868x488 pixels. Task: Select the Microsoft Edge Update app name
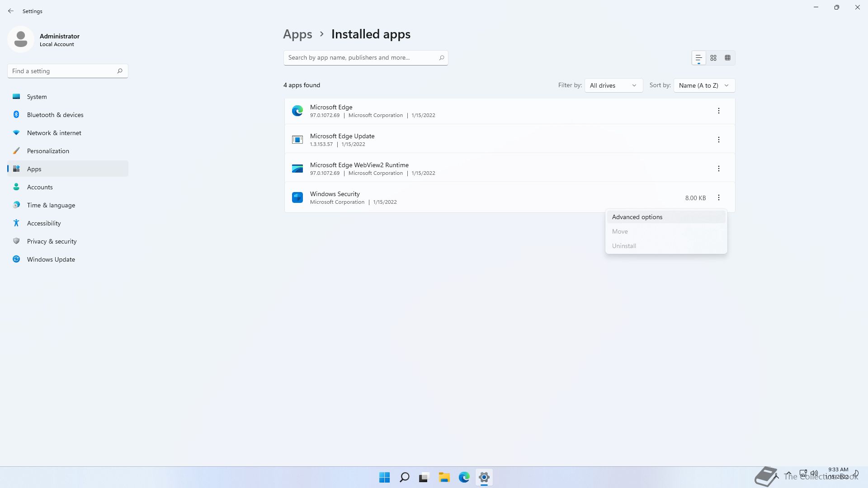pos(342,136)
